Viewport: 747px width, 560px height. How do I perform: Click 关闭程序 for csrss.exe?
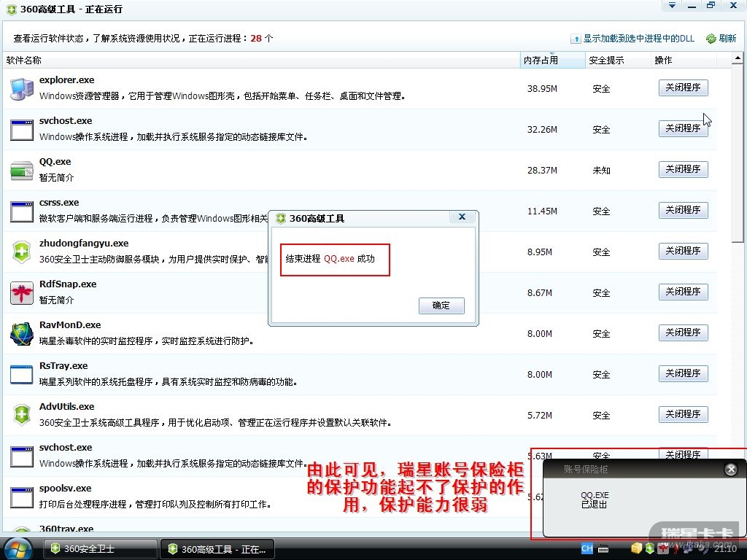[x=683, y=210]
